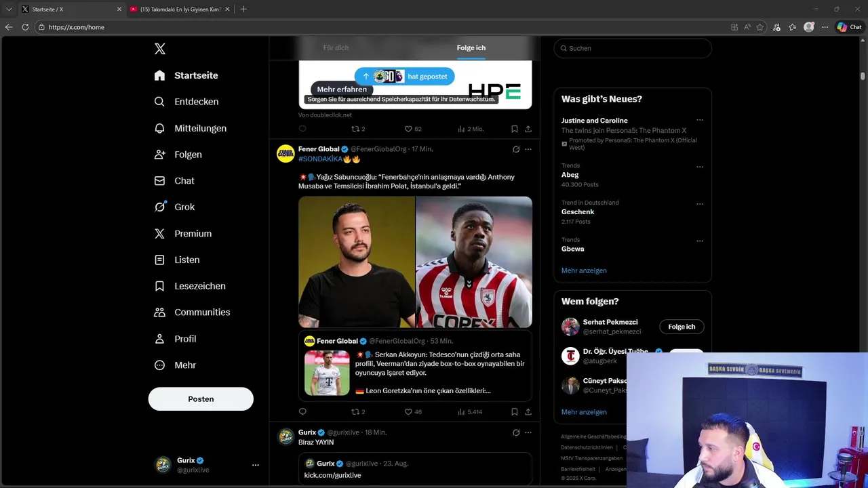This screenshot has width=868, height=488.
Task: Open Grok in sidebar
Action: point(174,207)
